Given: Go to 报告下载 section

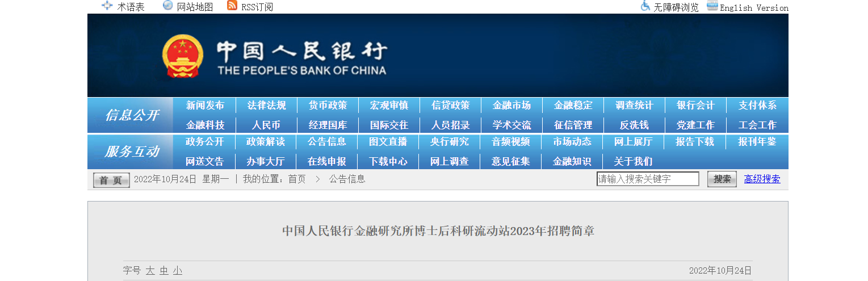Looking at the screenshot, I should [x=695, y=142].
